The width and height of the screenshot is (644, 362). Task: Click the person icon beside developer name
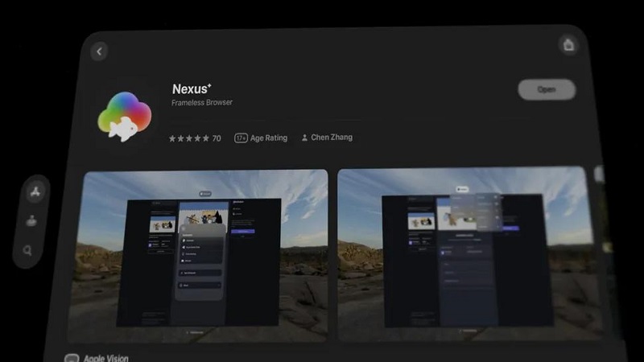[x=304, y=138]
